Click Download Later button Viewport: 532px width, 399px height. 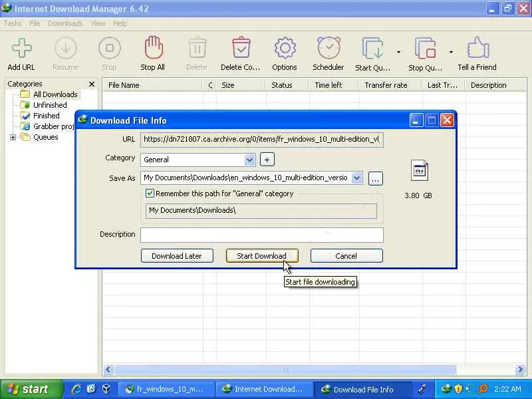(177, 256)
